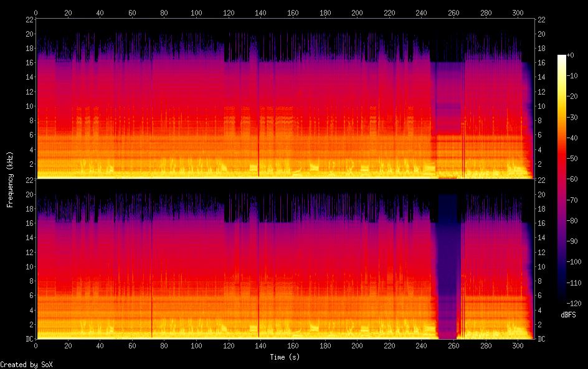Screen dimensions: 588x369
Task: Click the 'Created by SoX' text
Action: [x=26, y=365]
